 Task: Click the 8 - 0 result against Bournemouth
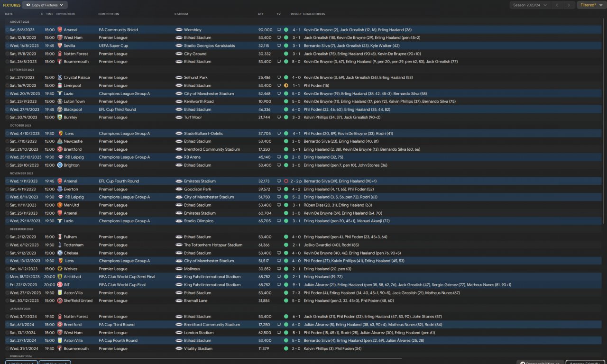[x=296, y=62]
